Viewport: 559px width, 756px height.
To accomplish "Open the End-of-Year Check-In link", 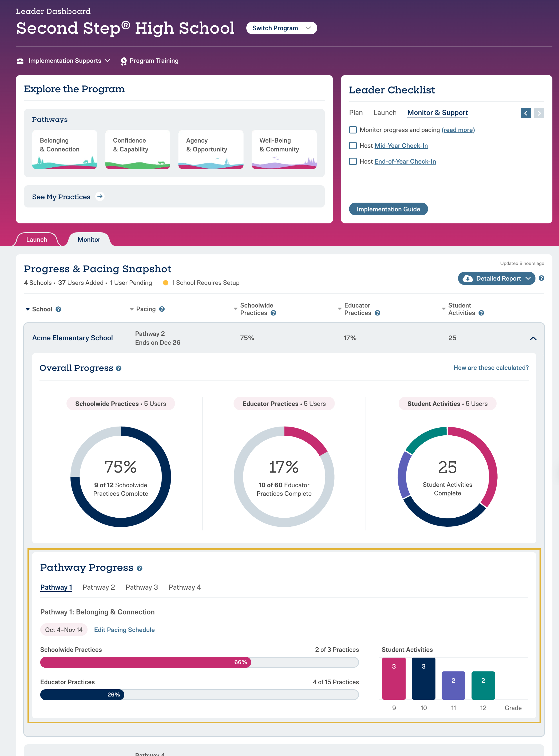I will [405, 161].
